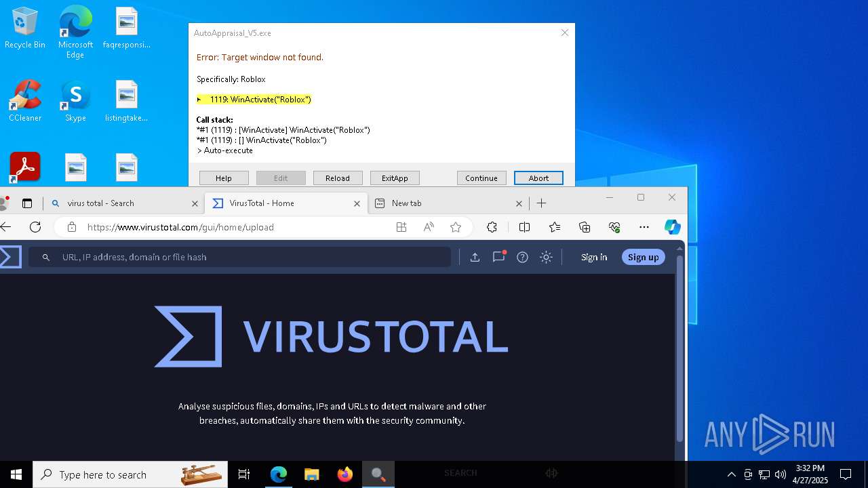Open Browser essentials heart icon
868x488 pixels.
[x=614, y=227]
